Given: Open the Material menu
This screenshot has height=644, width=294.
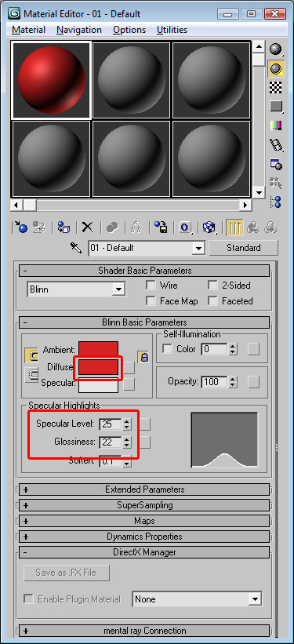Looking at the screenshot, I should [29, 30].
